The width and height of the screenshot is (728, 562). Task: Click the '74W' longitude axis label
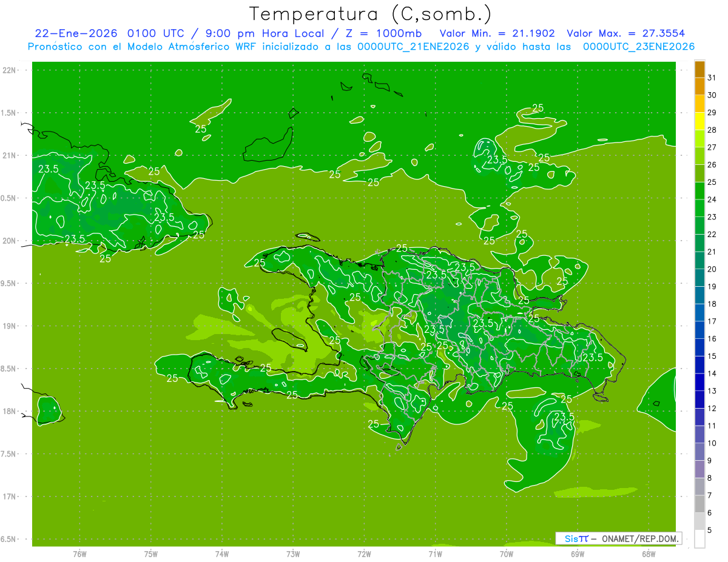coord(222,555)
